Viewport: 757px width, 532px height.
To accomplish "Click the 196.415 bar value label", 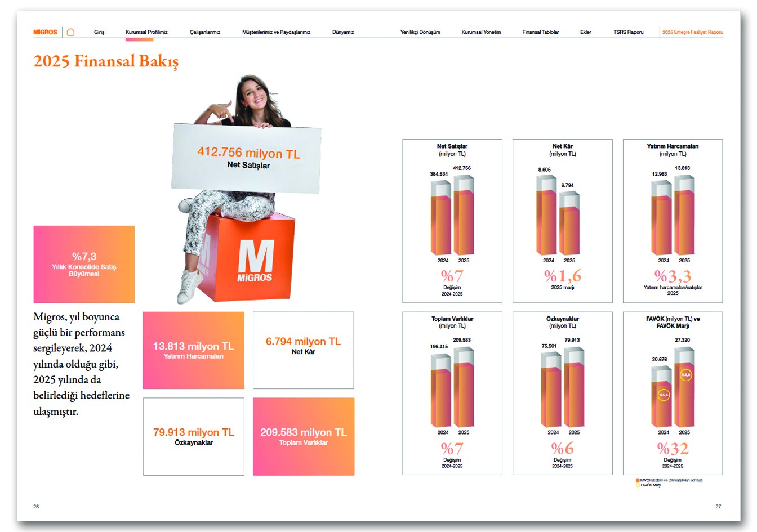I will pos(439,346).
